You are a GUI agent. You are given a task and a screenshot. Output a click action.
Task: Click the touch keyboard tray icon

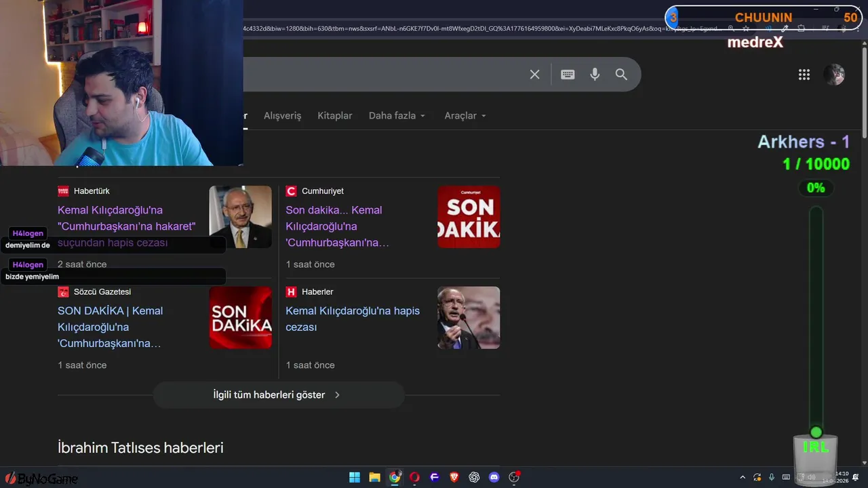tap(786, 477)
